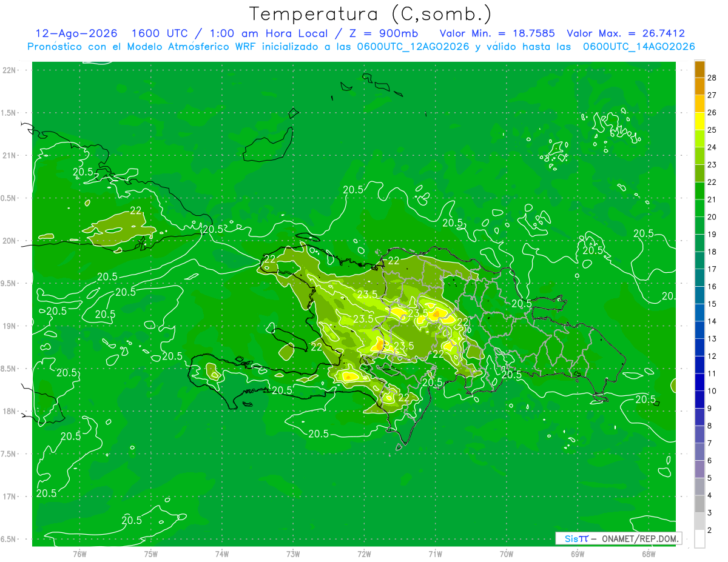
Task: Click the title "Temperatura (C,somb.)"
Action: click(370, 14)
